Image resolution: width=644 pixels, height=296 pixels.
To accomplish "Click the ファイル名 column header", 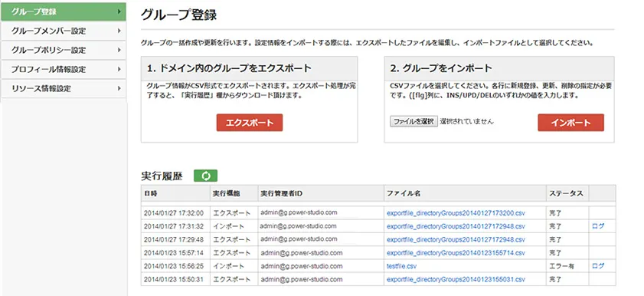I will (x=466, y=193).
